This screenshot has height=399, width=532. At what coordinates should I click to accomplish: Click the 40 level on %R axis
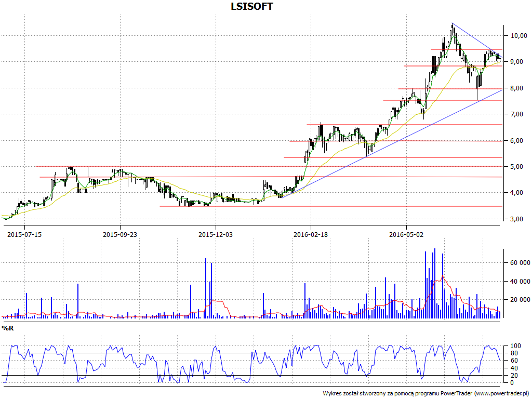pos(514,368)
